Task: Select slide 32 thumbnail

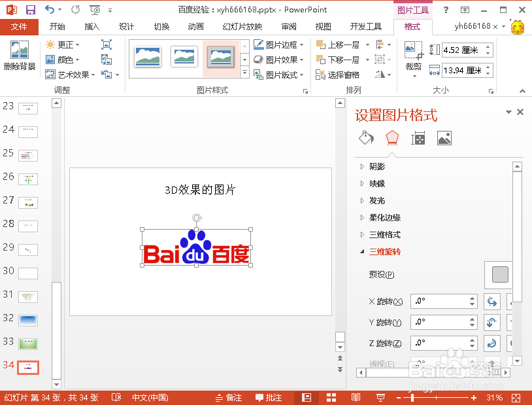Action: (28, 320)
